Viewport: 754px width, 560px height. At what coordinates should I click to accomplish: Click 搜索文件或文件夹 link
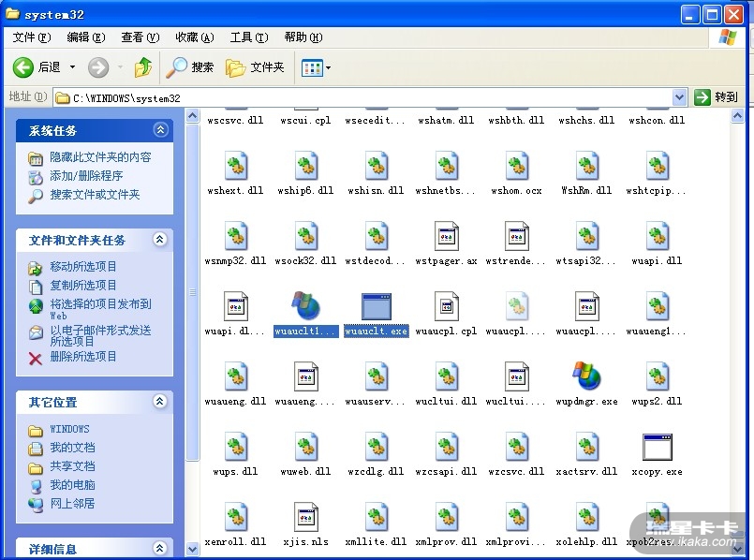click(x=95, y=195)
